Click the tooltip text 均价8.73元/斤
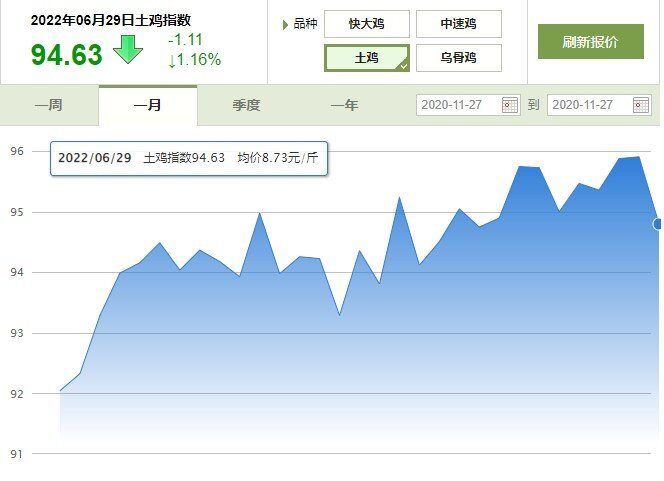The width and height of the screenshot is (664, 481). pyautogui.click(x=277, y=158)
